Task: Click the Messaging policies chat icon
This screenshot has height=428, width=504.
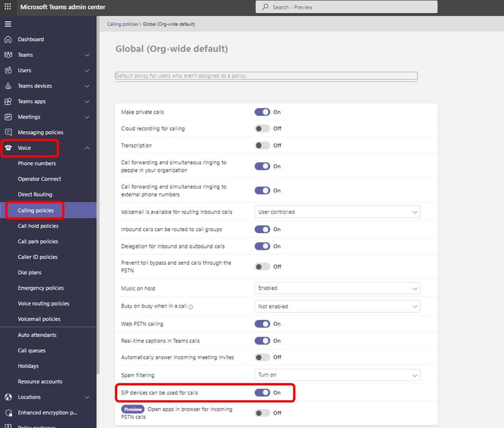Action: point(8,132)
